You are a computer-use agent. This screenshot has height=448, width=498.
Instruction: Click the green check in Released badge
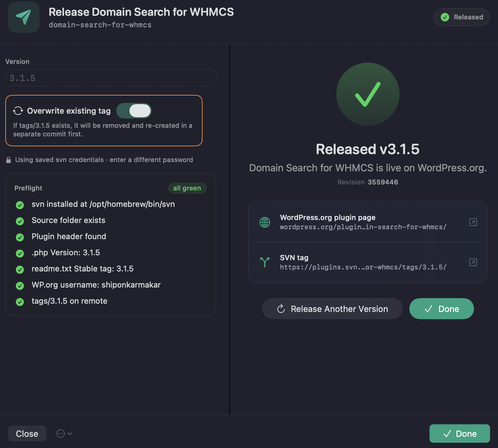pos(445,17)
